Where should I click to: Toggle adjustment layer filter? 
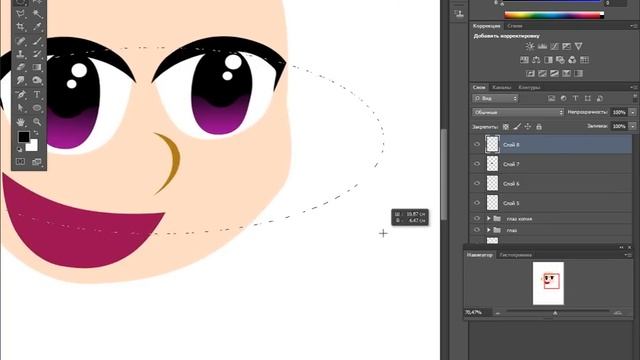tap(564, 98)
